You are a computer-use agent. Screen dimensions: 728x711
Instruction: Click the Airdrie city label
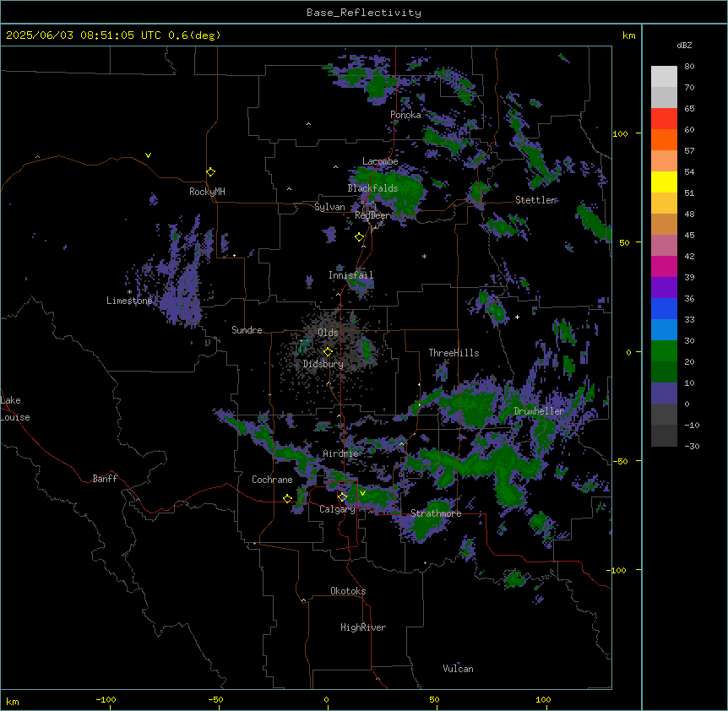click(x=341, y=453)
